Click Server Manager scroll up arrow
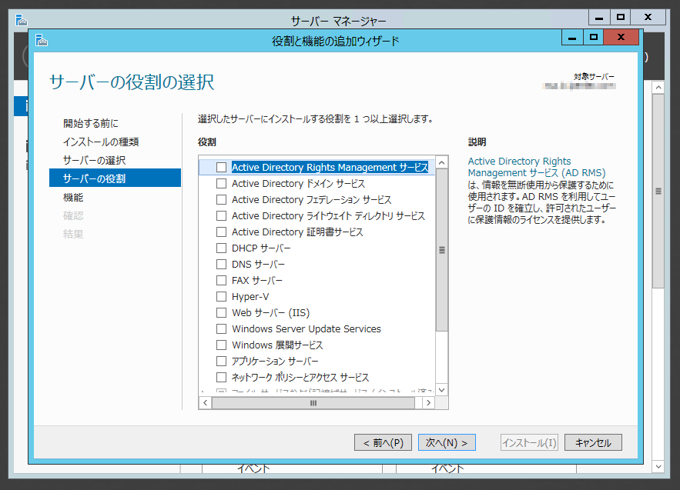Image resolution: width=680 pixels, height=490 pixels. click(658, 87)
